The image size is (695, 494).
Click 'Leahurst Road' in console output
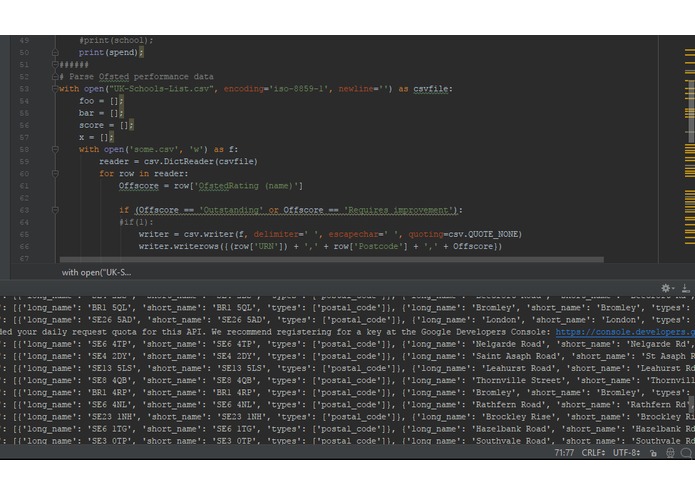click(x=519, y=368)
